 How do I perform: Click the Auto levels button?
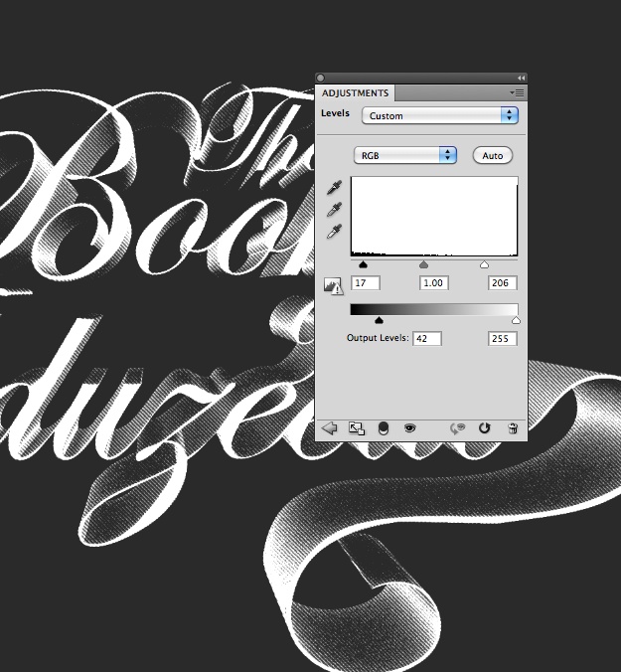click(492, 155)
